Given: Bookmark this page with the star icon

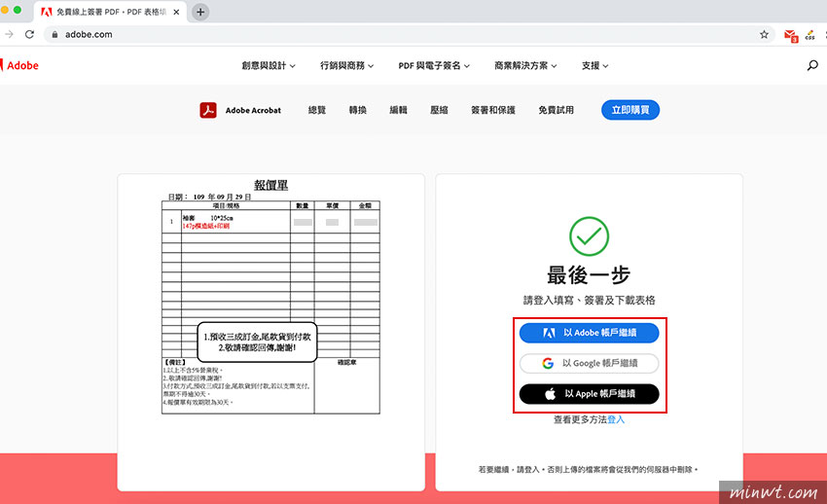Looking at the screenshot, I should pyautogui.click(x=764, y=34).
